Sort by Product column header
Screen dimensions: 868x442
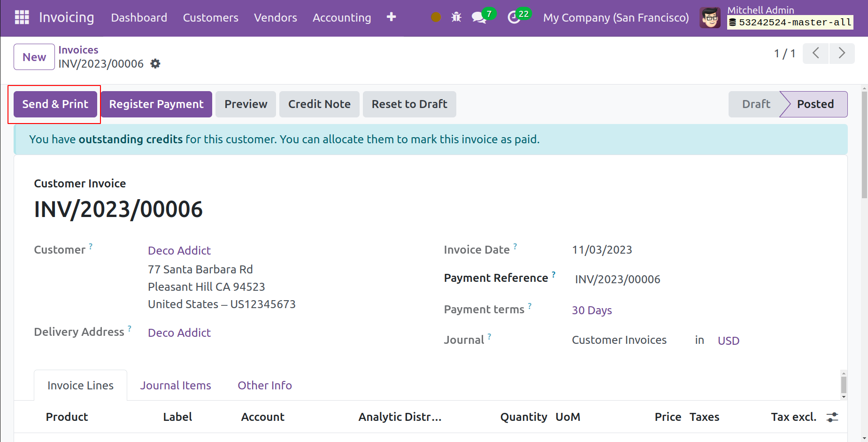click(x=67, y=417)
